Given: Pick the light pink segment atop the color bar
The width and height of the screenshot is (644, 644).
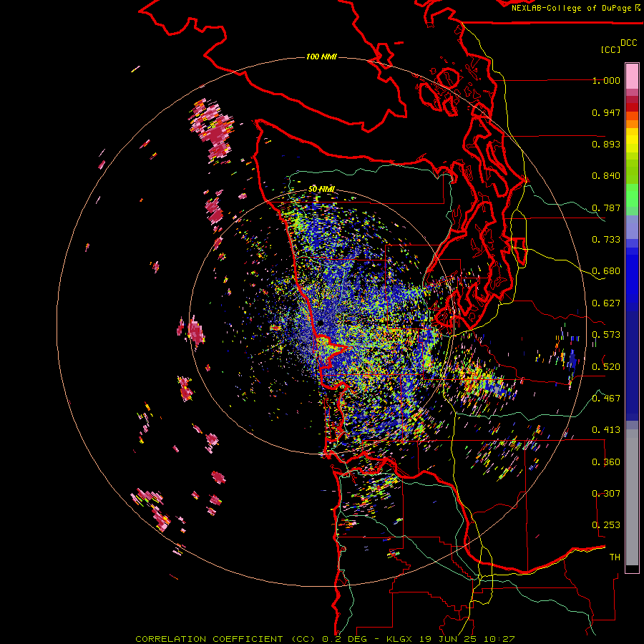Looking at the screenshot, I should point(632,77).
